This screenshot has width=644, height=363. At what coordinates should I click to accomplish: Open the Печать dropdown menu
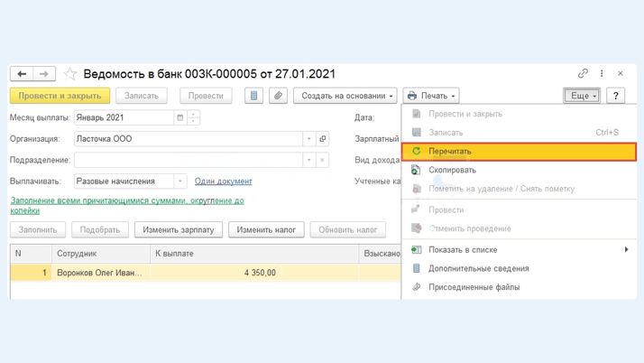(431, 96)
